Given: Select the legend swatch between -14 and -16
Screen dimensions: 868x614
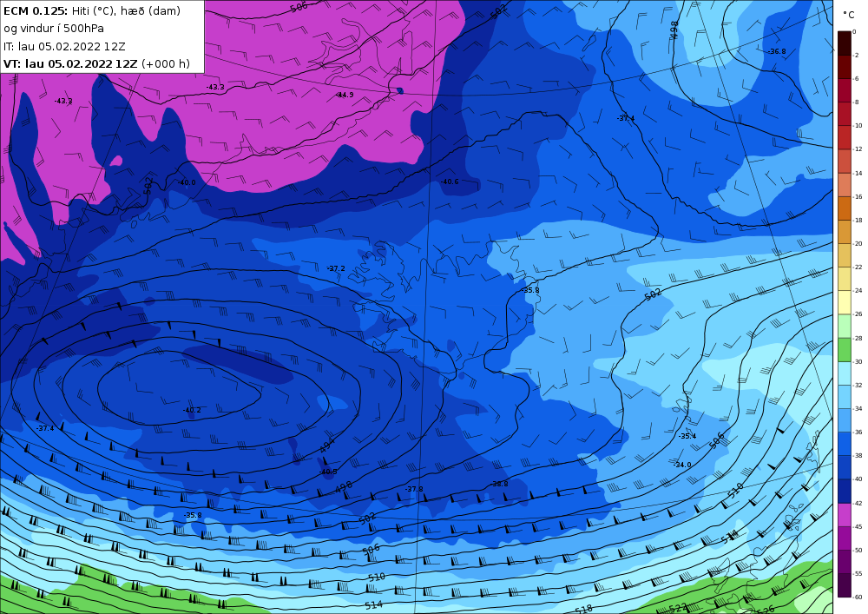Looking at the screenshot, I should tap(845, 185).
